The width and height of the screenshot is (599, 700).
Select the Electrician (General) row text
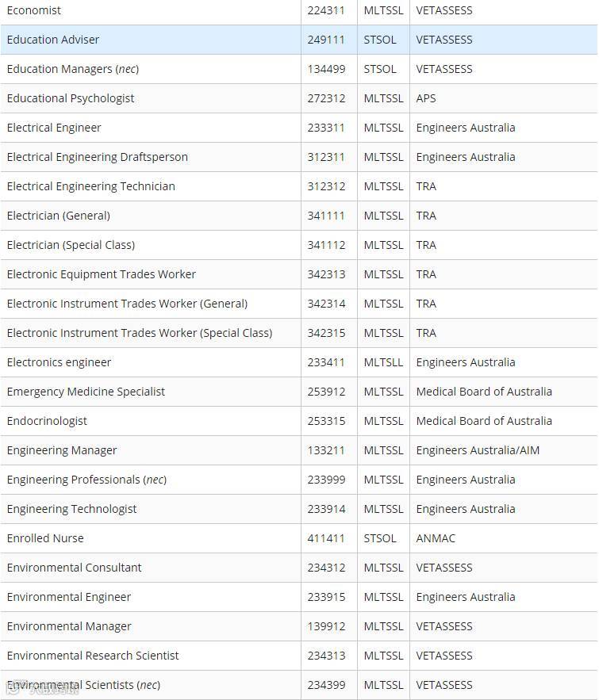[x=59, y=216]
